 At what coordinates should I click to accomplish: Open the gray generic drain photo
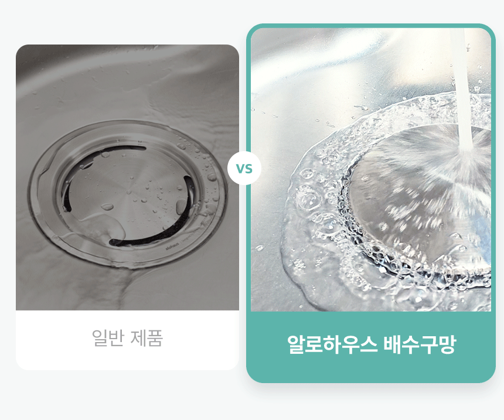(127, 177)
